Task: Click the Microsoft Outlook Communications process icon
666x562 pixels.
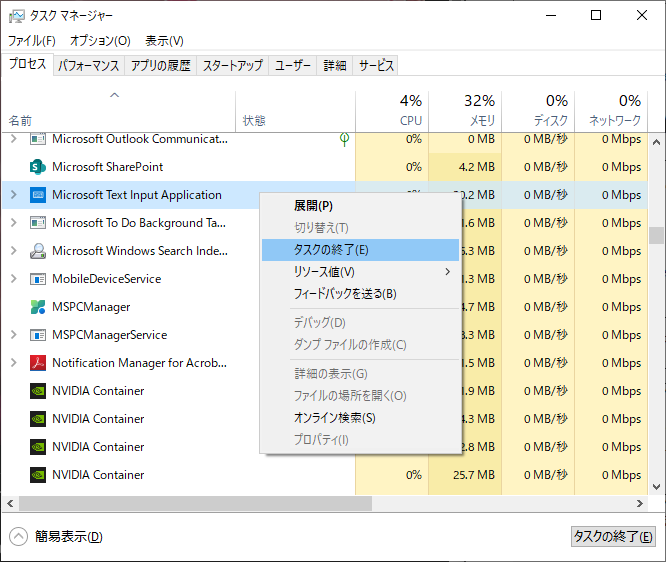Action: (38, 139)
